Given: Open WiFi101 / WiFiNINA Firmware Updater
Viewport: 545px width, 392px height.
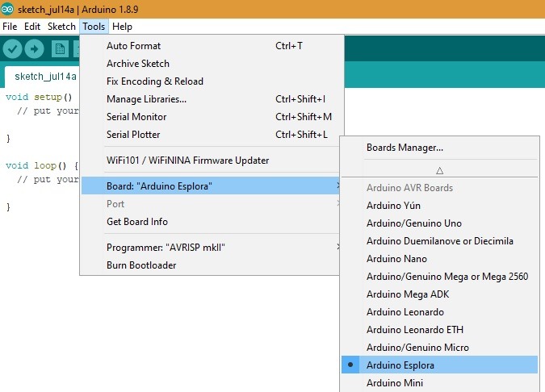Looking at the screenshot, I should 210,161.
